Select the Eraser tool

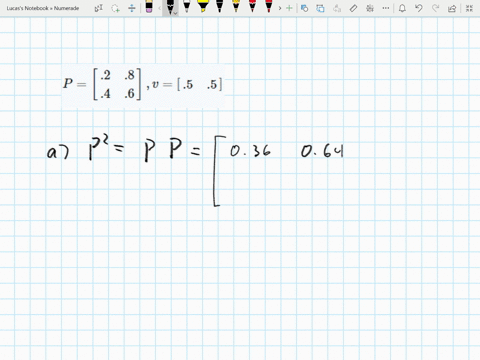click(x=149, y=7)
